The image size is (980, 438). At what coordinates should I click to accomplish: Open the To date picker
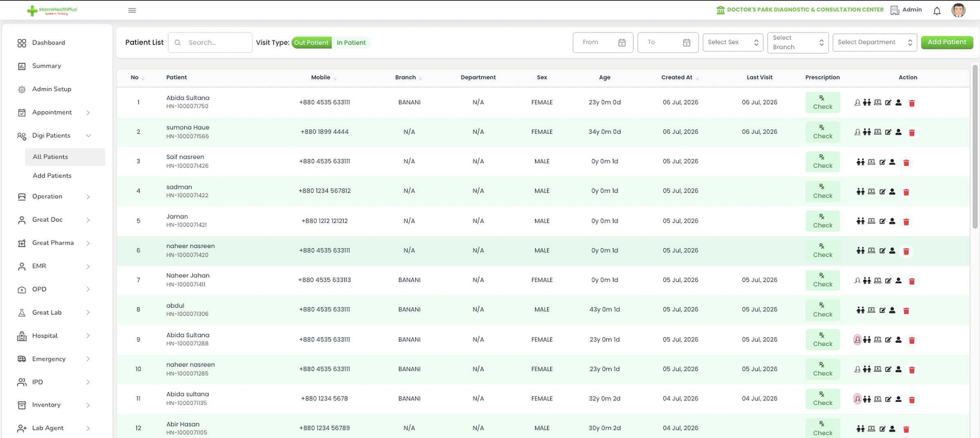pos(668,42)
